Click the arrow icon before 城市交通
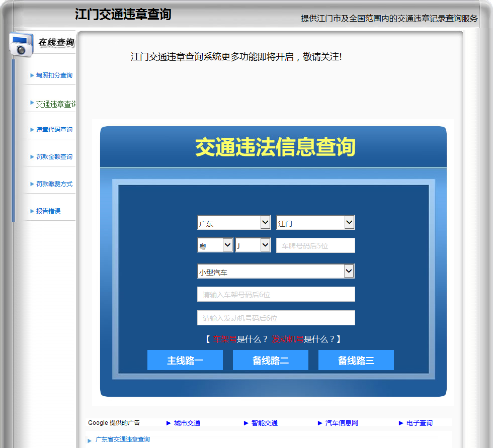The height and width of the screenshot is (448, 493). pyautogui.click(x=169, y=423)
